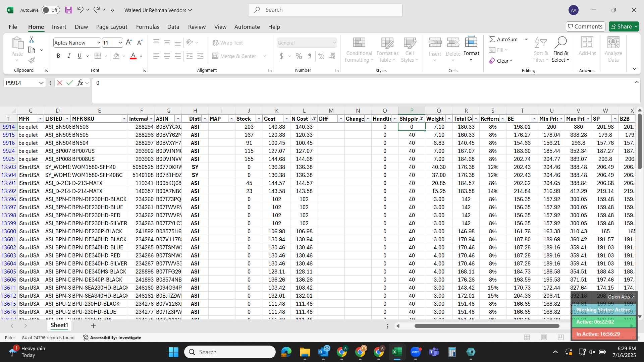Switch to the Formulas tab
This screenshot has height=362, width=644.
(148, 27)
